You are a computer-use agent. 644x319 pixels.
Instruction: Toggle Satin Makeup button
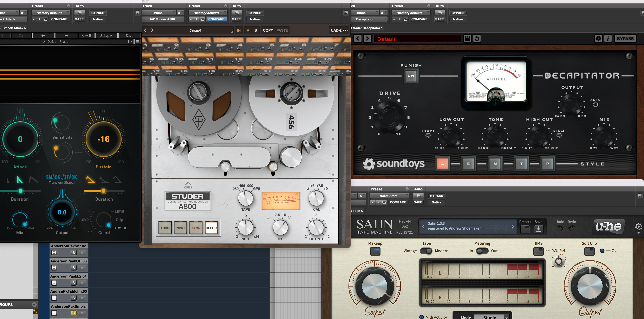pos(375,251)
